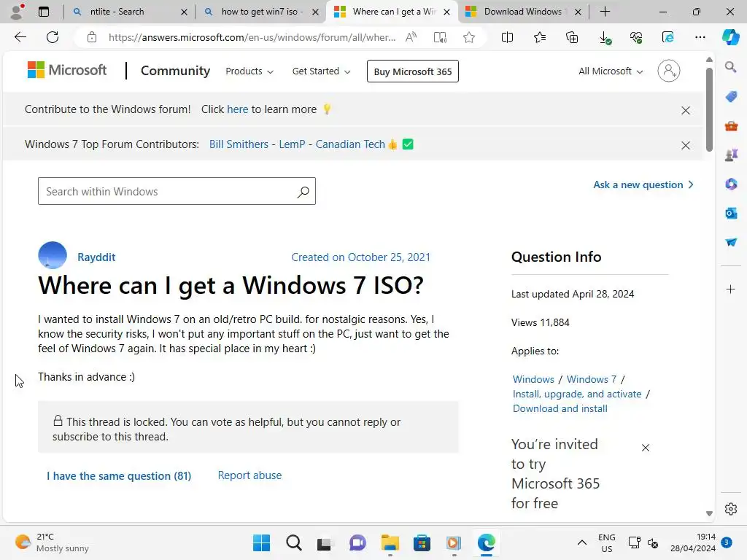The height and width of the screenshot is (560, 747).
Task: Open Browser essentials heart icon
Action: coord(636,37)
